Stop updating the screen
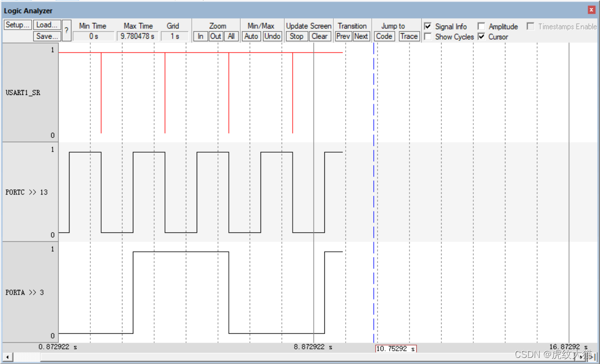The height and width of the screenshot is (364, 600). pyautogui.click(x=297, y=36)
